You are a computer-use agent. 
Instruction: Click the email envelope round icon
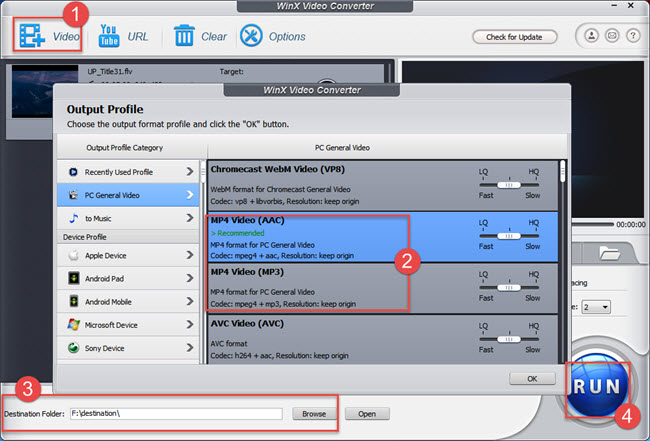(x=612, y=36)
